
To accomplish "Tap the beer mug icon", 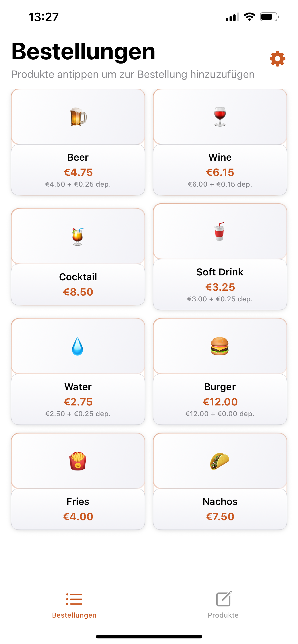I will [78, 117].
